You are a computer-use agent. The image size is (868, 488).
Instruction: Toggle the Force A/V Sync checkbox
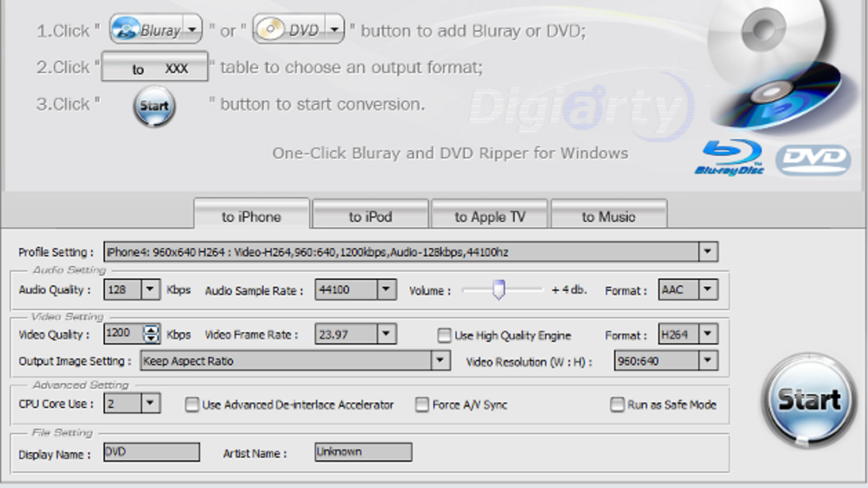click(x=422, y=404)
